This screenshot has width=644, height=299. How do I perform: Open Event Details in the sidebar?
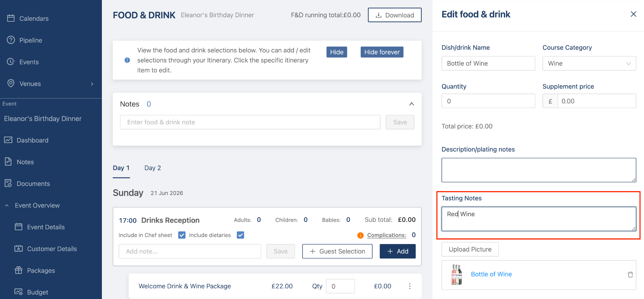pos(46,227)
